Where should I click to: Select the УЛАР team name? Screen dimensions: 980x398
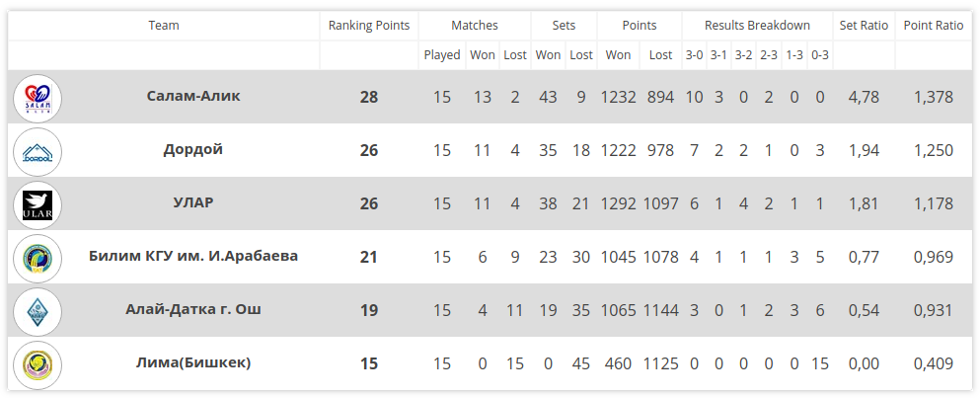coord(193,203)
